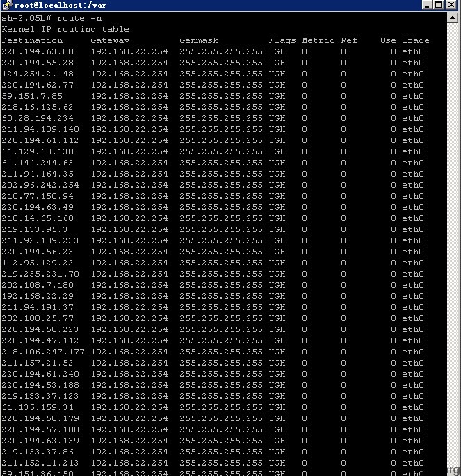This screenshot has height=476, width=461.
Task: Click the Genmask column header text
Action: pyautogui.click(x=199, y=40)
